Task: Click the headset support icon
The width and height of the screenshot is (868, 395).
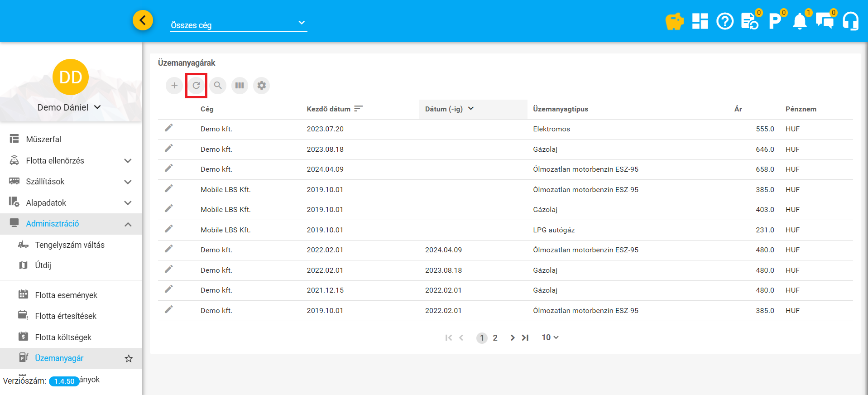Action: tap(850, 21)
